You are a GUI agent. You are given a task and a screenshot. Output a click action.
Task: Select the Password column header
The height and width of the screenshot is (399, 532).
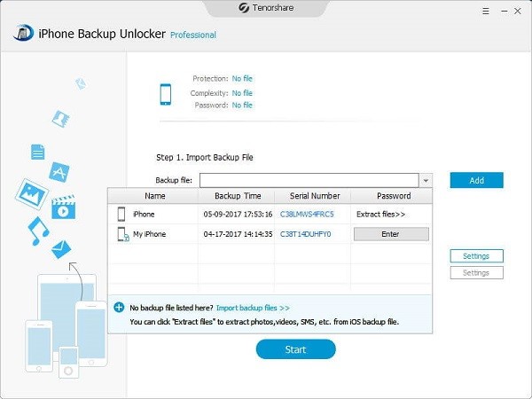tap(392, 196)
